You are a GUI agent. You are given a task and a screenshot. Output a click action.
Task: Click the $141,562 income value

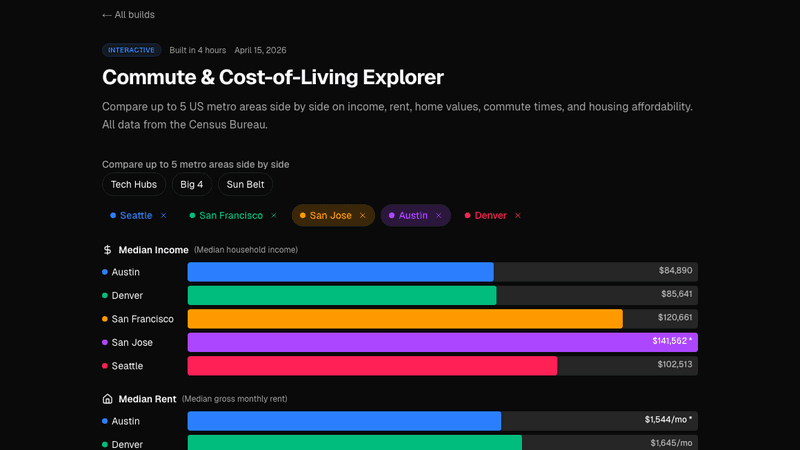coord(671,341)
